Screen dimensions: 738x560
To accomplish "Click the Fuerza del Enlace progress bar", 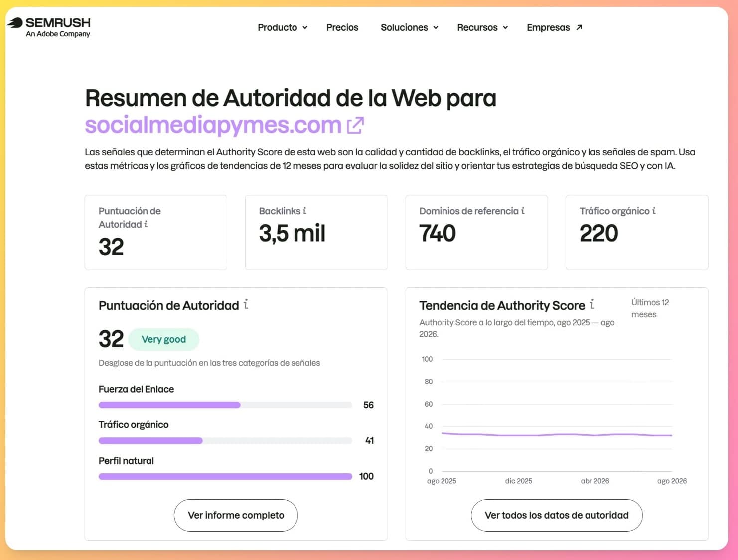I will [225, 405].
